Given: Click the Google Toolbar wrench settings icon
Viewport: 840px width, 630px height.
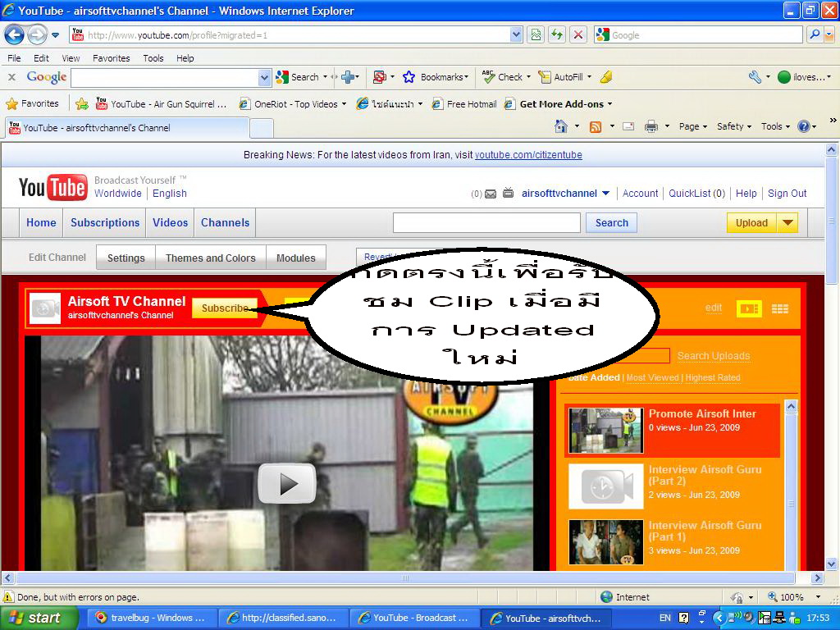Looking at the screenshot, I should 755,77.
